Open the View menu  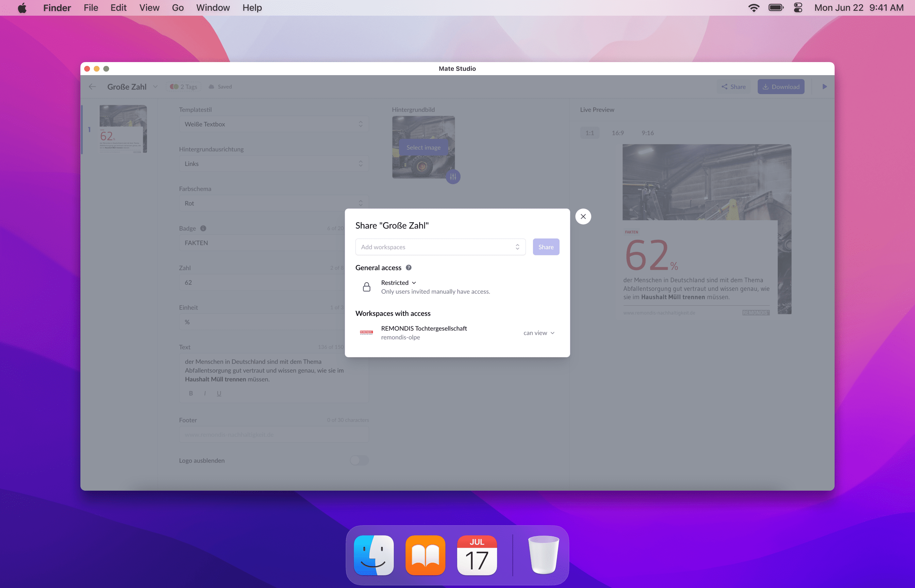[149, 8]
